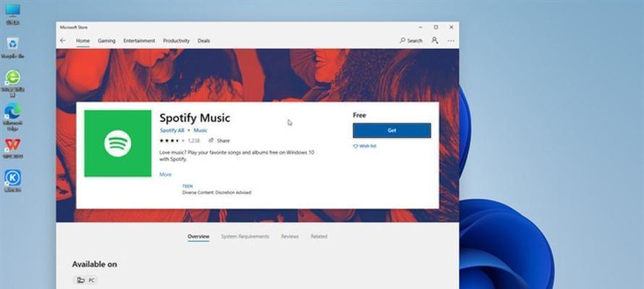Click the "Diverse Content: Discretion Advised" text
Image resolution: width=644 pixels, height=289 pixels.
(216, 192)
